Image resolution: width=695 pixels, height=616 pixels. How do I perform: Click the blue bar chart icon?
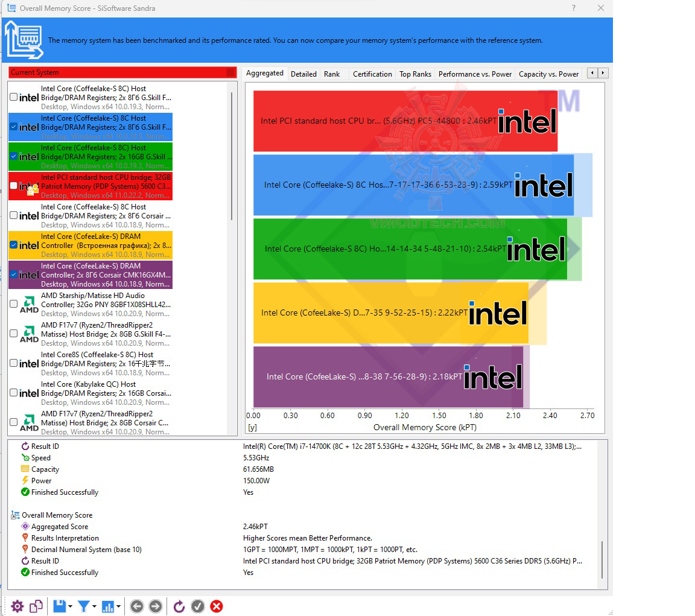pos(108,607)
